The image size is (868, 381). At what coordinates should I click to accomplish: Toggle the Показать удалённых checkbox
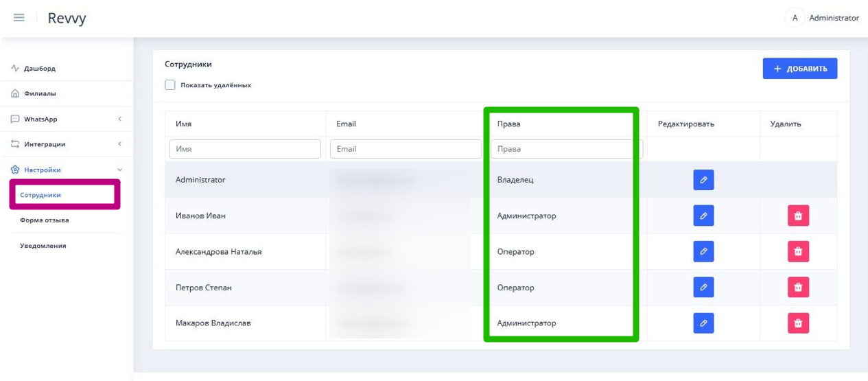pos(170,85)
